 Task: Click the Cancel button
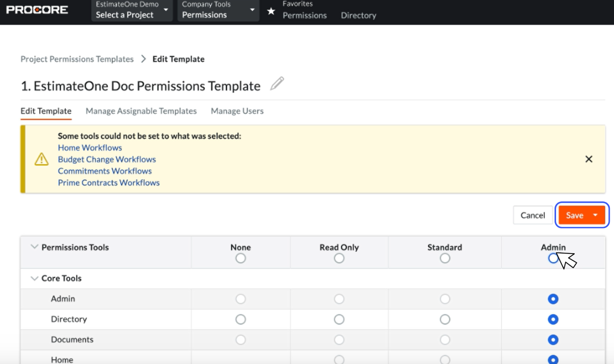533,215
